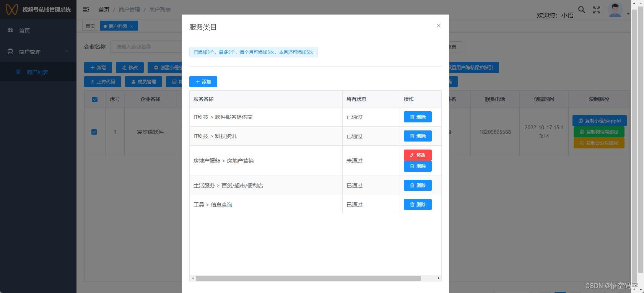This screenshot has height=293, width=644.
Task: Click the text IT科技 > 软件服务提供商
Action: (x=223, y=117)
